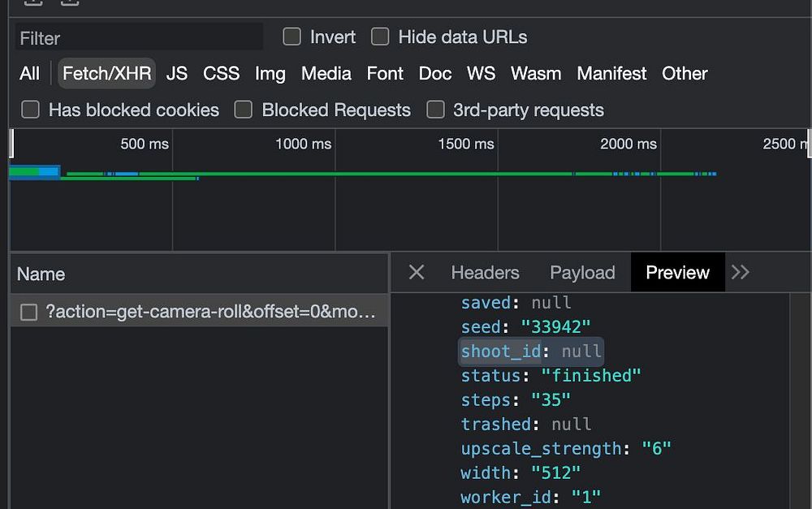Open the get-camera-roll request row

pyautogui.click(x=210, y=313)
